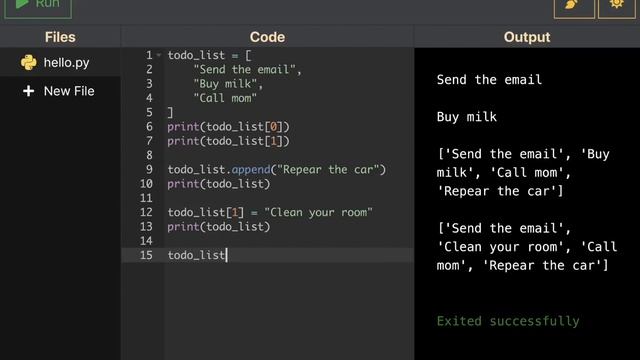Click line number 1 in the gutter
The height and width of the screenshot is (360, 640).
(x=149, y=55)
